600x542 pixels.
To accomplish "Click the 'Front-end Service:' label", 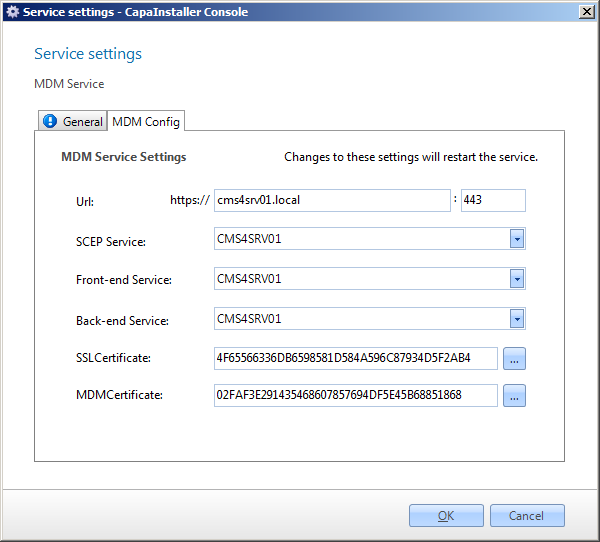I will [x=124, y=280].
